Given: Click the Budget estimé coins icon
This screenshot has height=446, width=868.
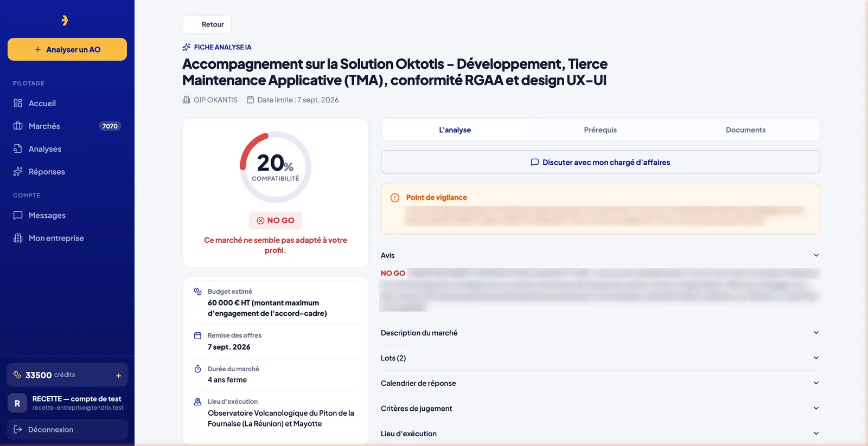Looking at the screenshot, I should 198,292.
